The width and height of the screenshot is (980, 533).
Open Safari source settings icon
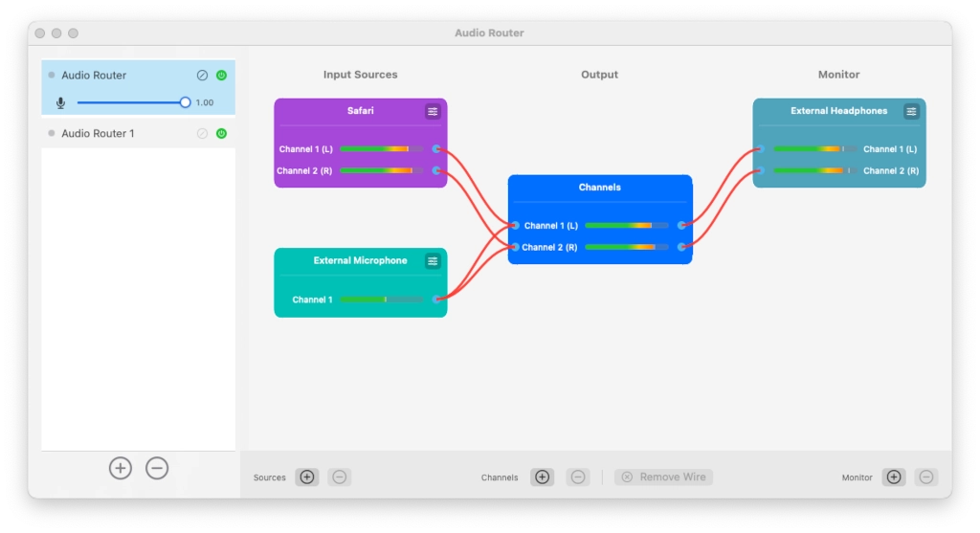click(433, 111)
